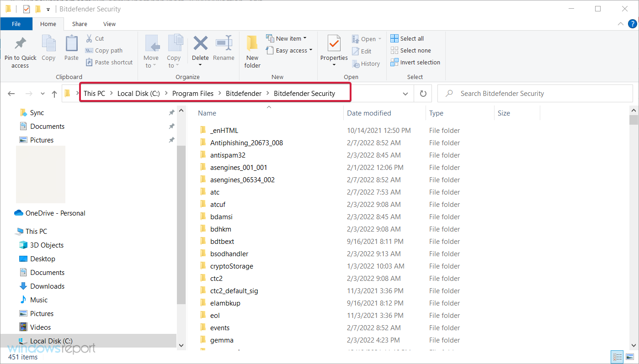
Task: Select the Antiphishing_20673_008 folder
Action: 246,142
